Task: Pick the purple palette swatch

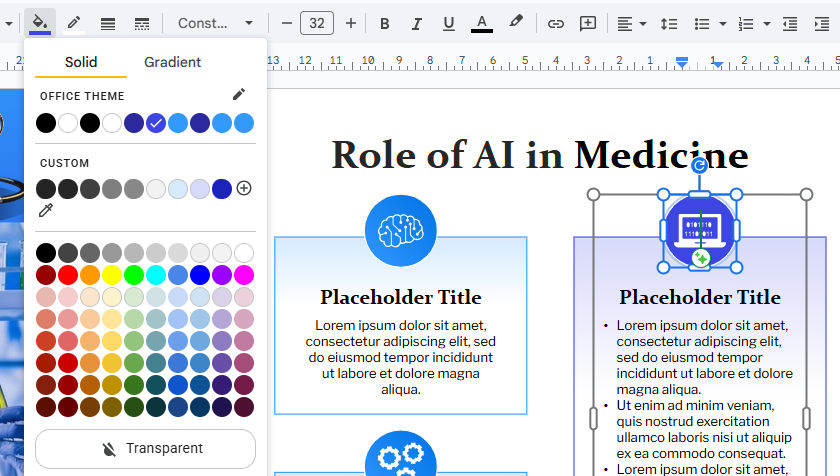Action: click(222, 275)
